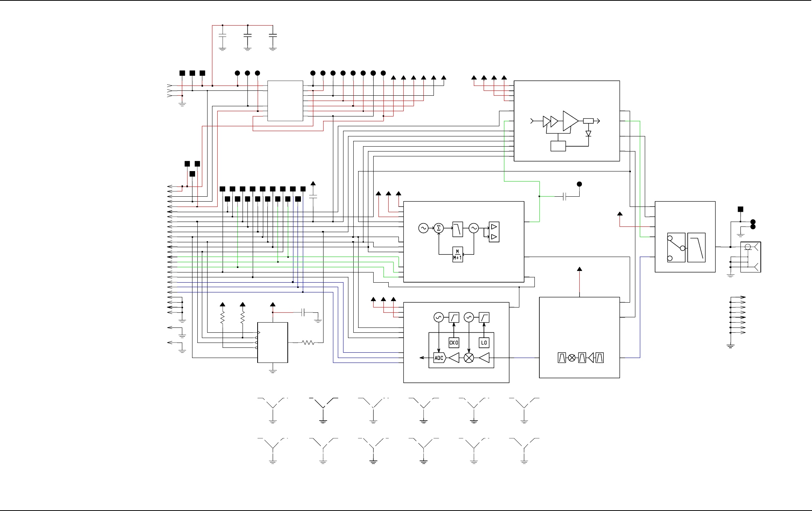
Task: Click the oscillator symbol above the ADC
Action: [x=438, y=318]
